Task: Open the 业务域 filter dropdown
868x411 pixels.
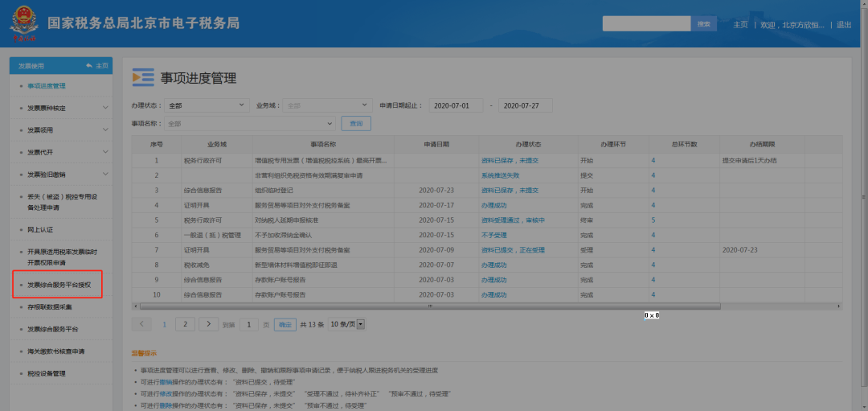Action: click(x=328, y=105)
